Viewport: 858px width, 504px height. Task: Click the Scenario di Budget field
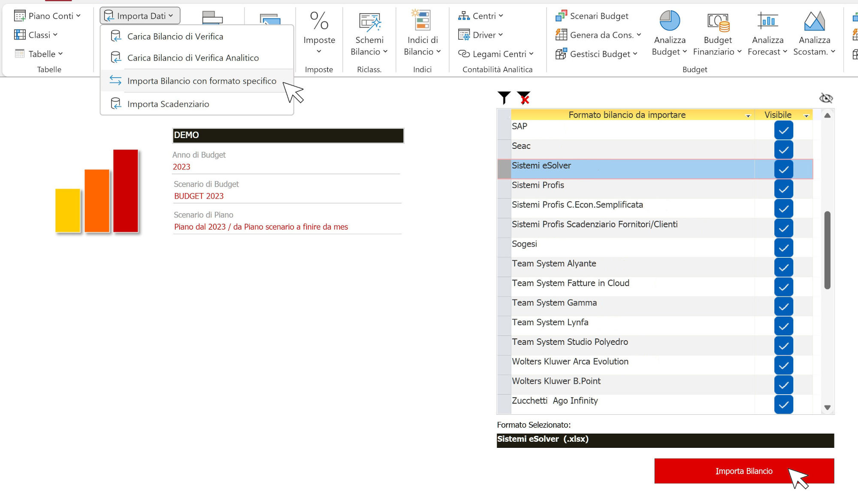click(x=287, y=196)
